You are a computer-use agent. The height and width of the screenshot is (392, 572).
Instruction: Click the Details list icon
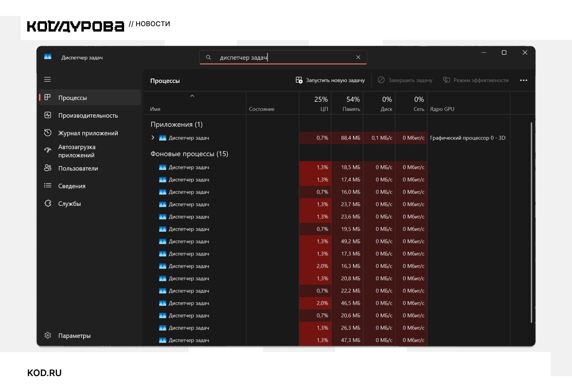pos(48,186)
